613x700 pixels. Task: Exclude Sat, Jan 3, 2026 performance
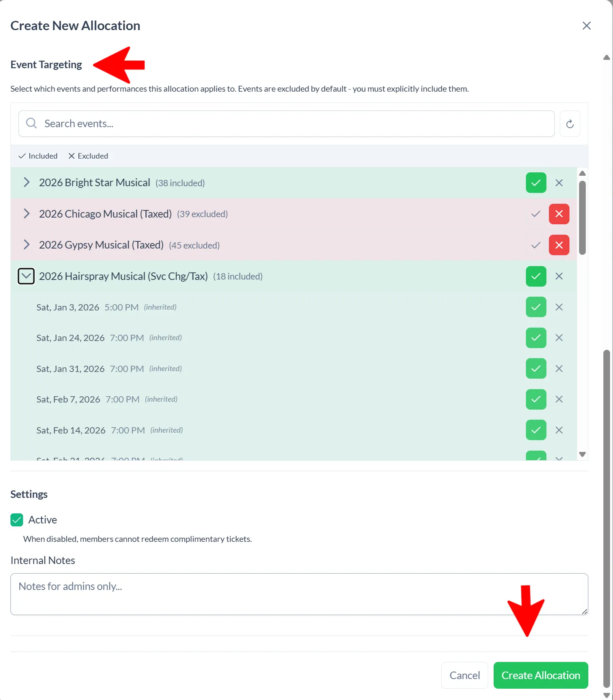pos(559,307)
